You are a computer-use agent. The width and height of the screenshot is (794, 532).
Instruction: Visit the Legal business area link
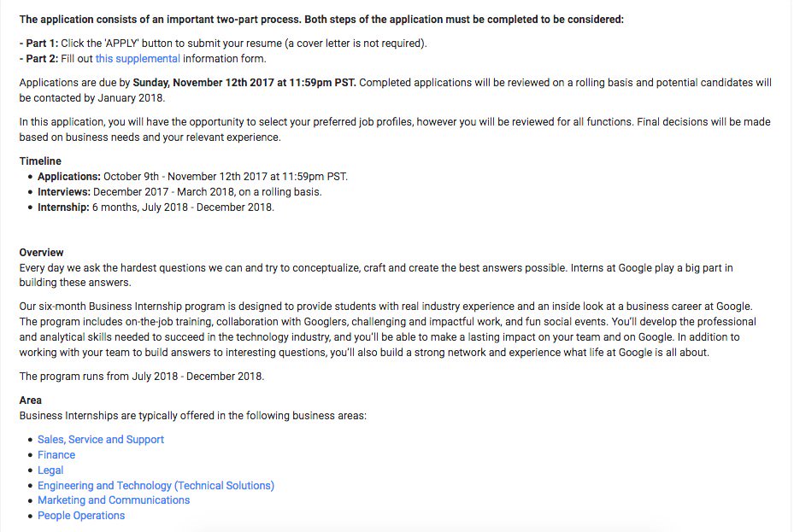50,470
